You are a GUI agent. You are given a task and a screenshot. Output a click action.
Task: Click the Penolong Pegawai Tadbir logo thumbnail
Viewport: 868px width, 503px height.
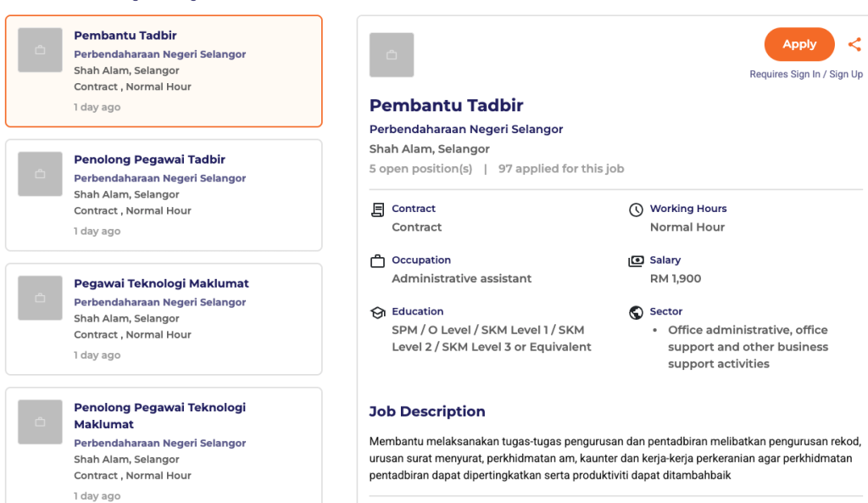tap(40, 174)
